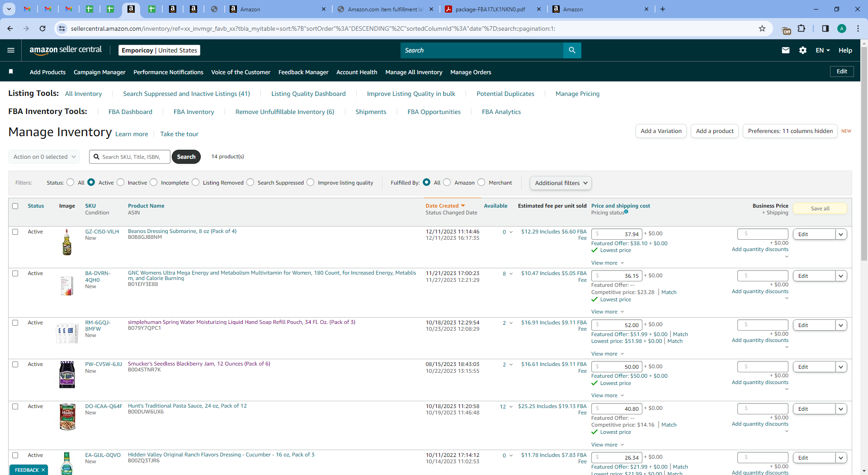Open Campaign Manager in the navigation bar
Screen dimensions: 868x475
99,72
